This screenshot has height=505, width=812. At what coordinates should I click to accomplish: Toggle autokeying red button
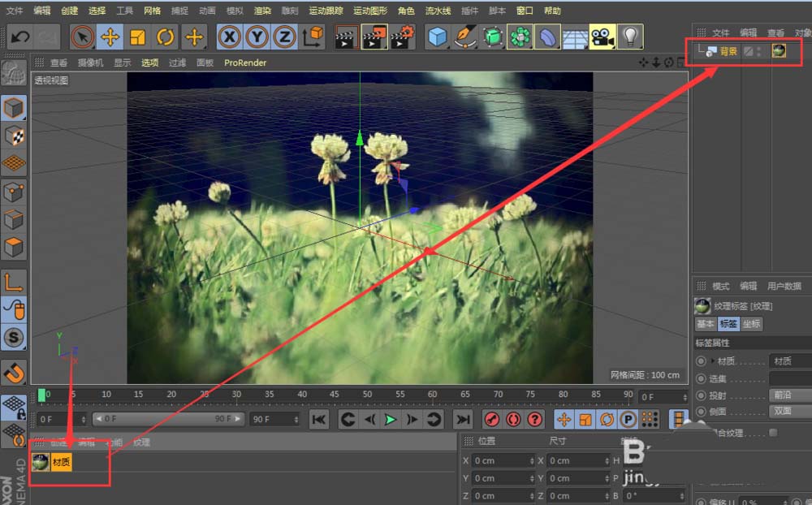(x=513, y=419)
